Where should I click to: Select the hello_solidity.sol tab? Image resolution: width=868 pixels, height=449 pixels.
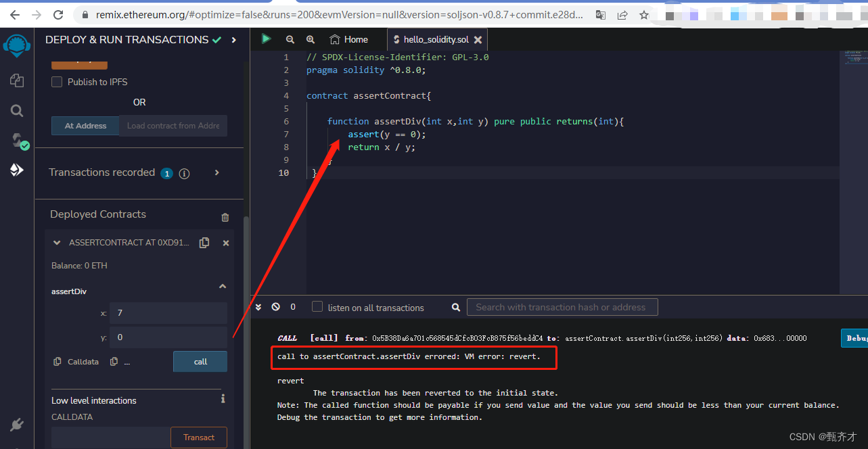(436, 39)
